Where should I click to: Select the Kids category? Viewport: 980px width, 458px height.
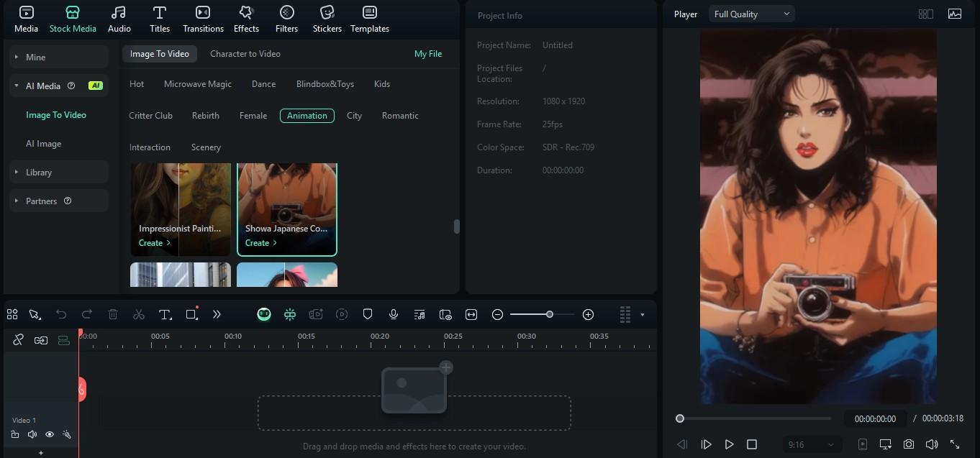click(x=382, y=84)
